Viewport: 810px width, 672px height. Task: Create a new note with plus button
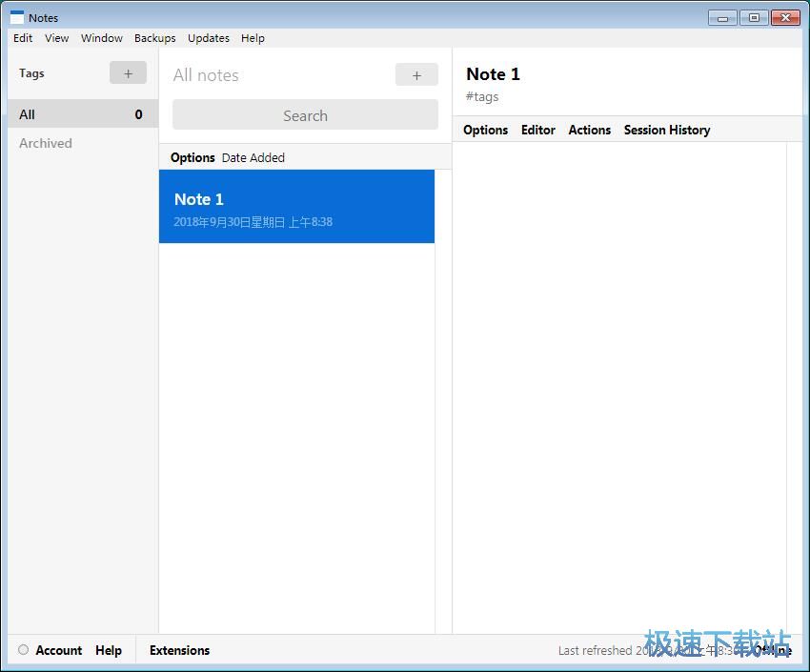tap(416, 75)
